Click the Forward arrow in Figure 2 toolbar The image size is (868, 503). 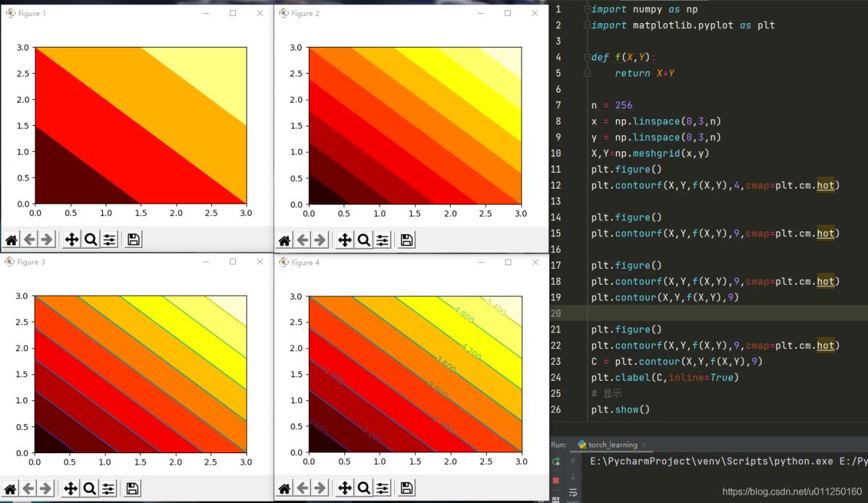pyautogui.click(x=320, y=240)
